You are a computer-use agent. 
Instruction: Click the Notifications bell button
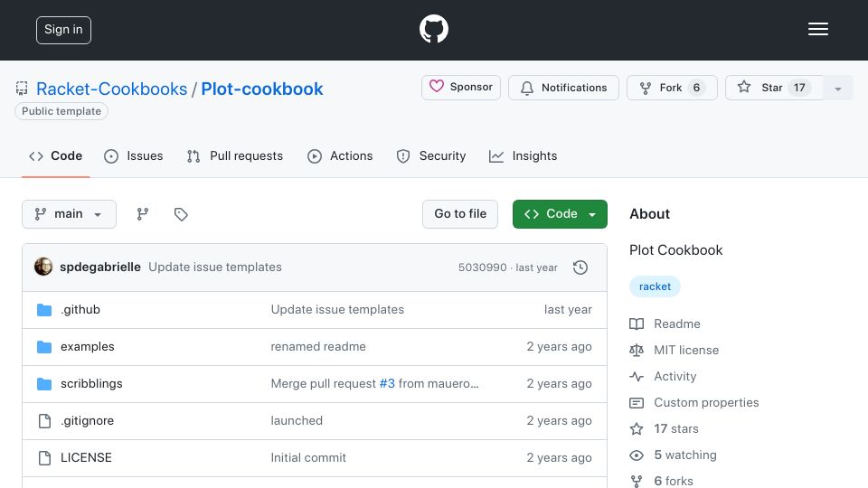(x=563, y=88)
